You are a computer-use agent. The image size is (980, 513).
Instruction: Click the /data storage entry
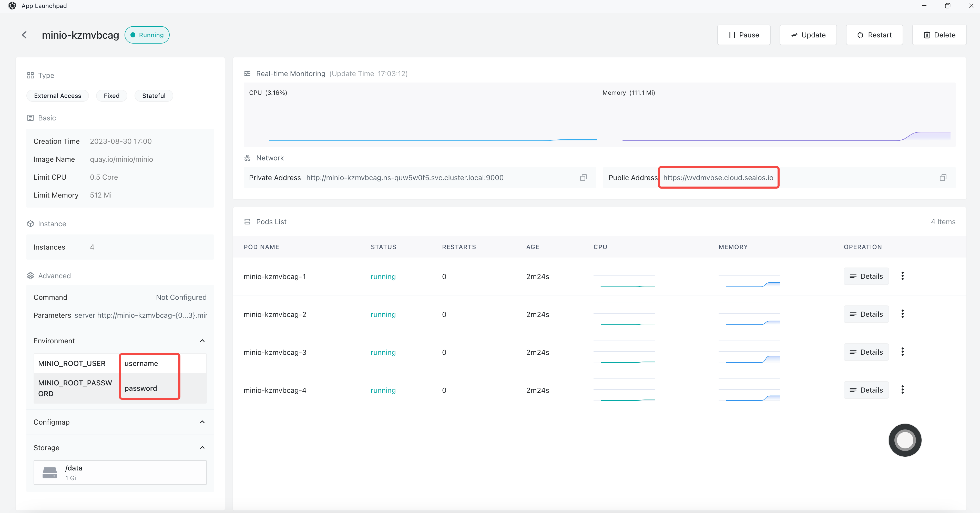tap(120, 473)
